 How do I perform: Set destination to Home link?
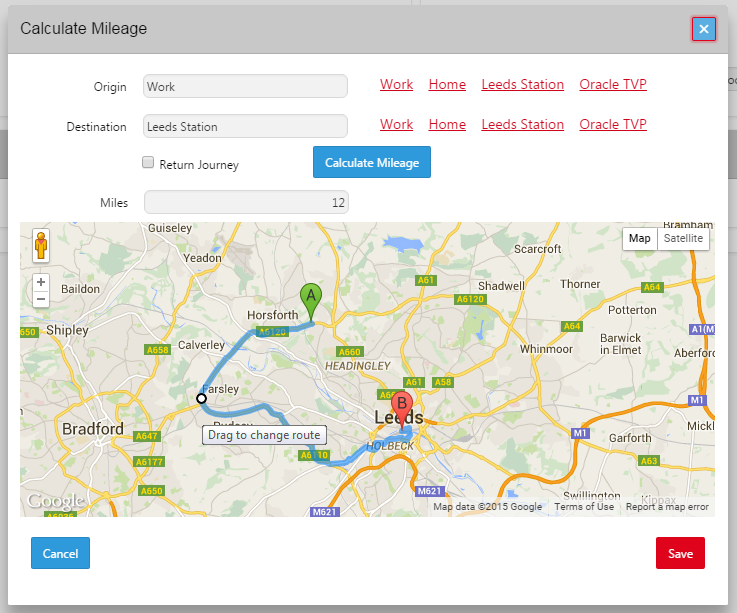447,125
